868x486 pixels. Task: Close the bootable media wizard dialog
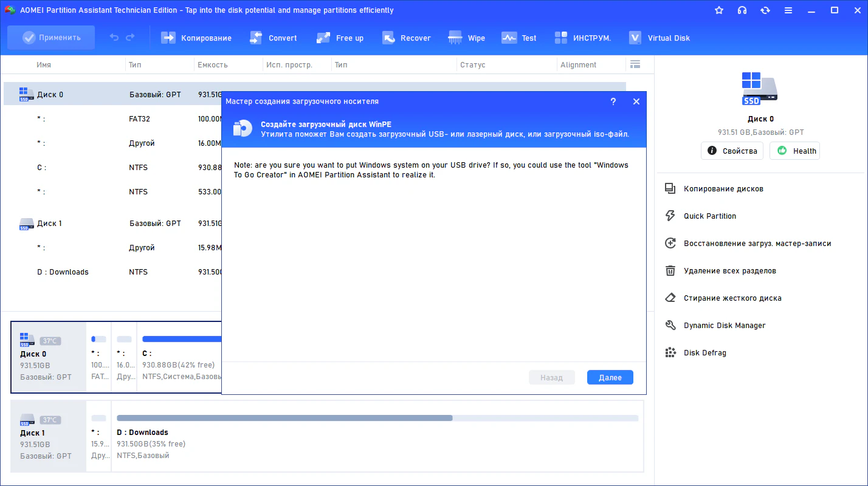pyautogui.click(x=636, y=101)
